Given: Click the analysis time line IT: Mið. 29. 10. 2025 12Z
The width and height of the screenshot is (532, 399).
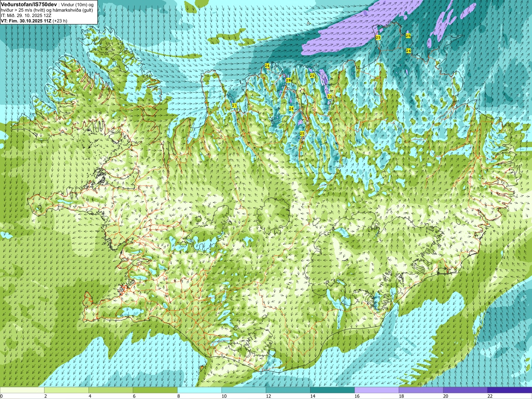Looking at the screenshot, I should point(26,15).
